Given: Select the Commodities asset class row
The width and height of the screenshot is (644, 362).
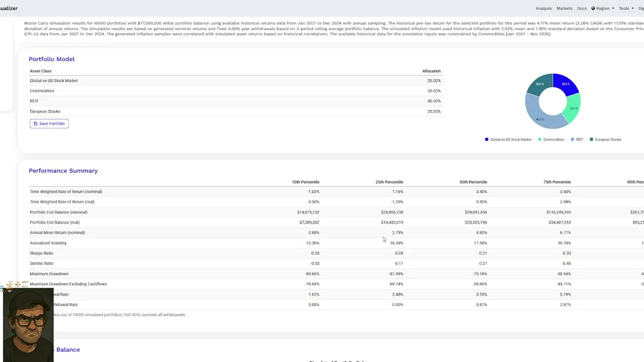Looking at the screenshot, I should coord(235,91).
